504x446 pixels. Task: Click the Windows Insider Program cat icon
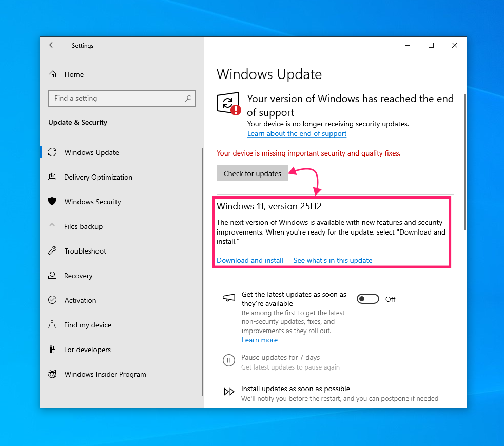click(52, 374)
